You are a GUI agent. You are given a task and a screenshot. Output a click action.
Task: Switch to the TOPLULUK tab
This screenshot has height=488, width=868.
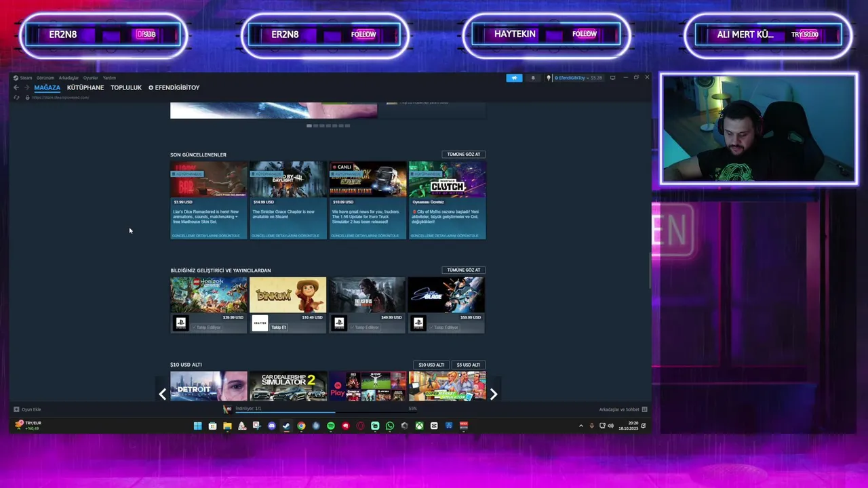pyautogui.click(x=126, y=87)
